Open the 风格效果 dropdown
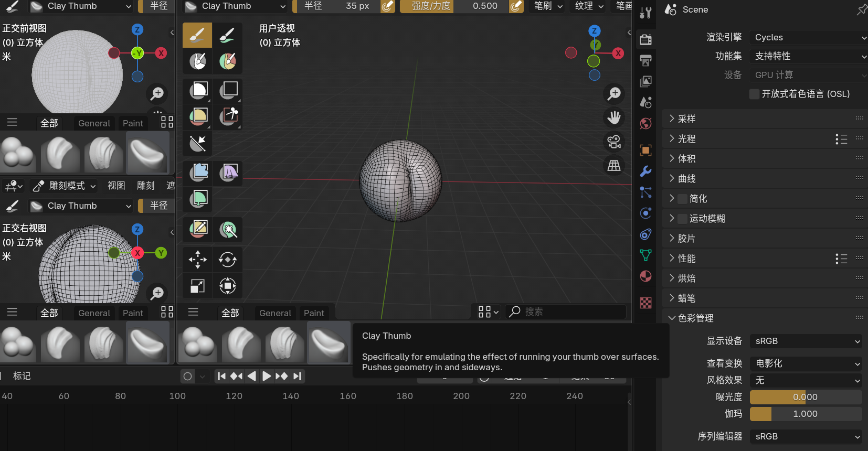Screen dimensions: 868x451 806,380
